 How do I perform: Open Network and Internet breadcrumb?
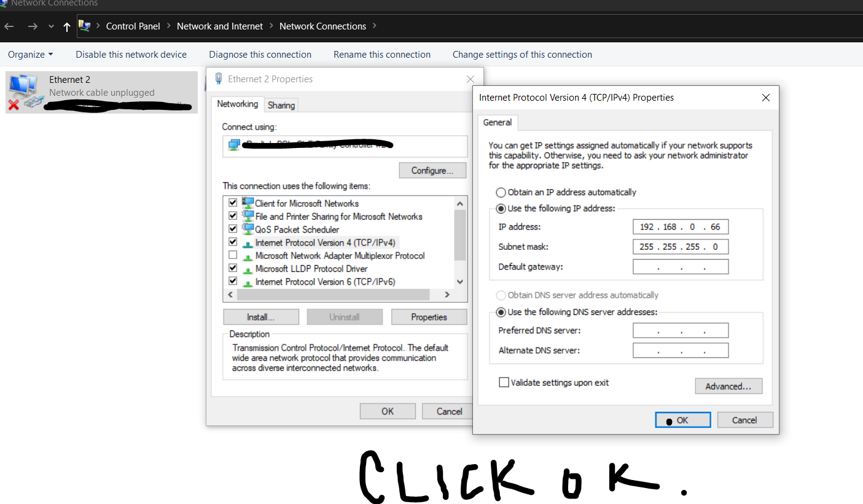(220, 26)
